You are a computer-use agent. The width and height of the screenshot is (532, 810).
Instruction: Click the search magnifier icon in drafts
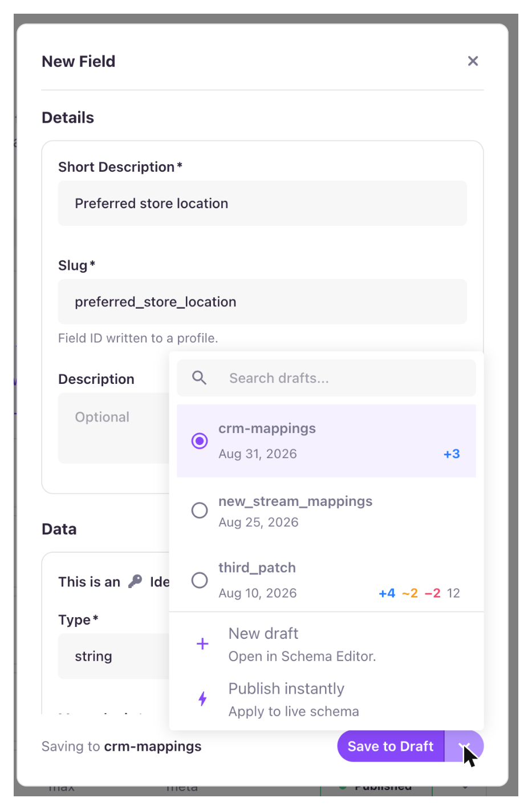coord(199,378)
